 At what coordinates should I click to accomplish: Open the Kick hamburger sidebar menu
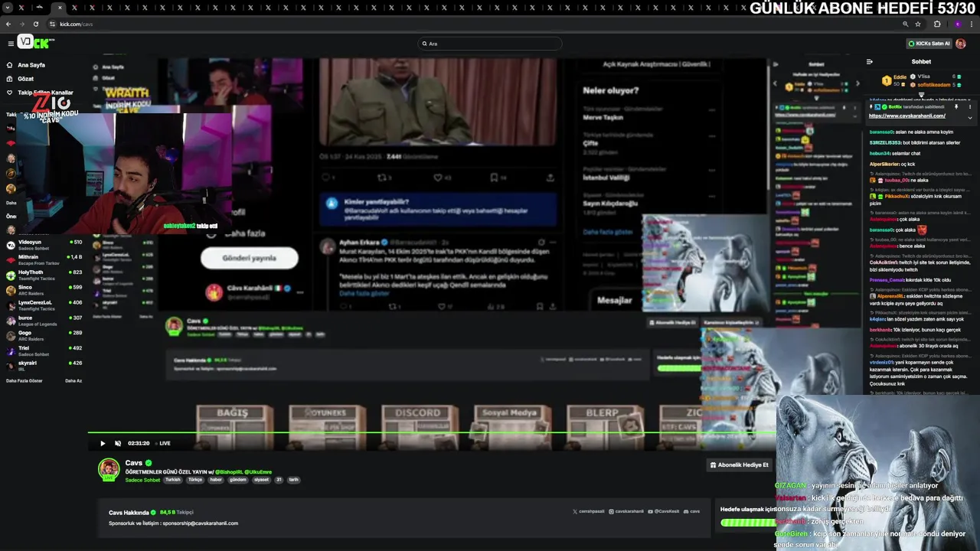11,44
